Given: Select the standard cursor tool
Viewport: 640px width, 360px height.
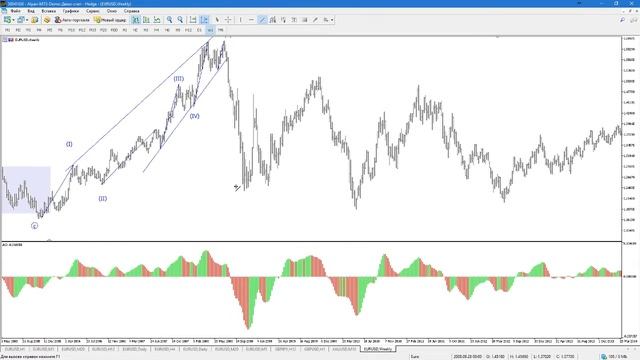Looking at the screenshot, I should 217,20.
